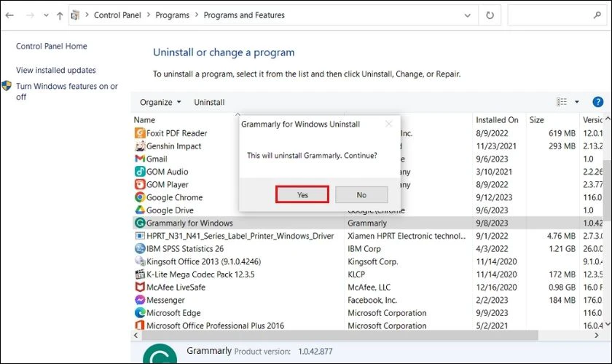Viewport: 612px width, 364px height.
Task: Click the Gmail app icon
Action: (x=140, y=159)
